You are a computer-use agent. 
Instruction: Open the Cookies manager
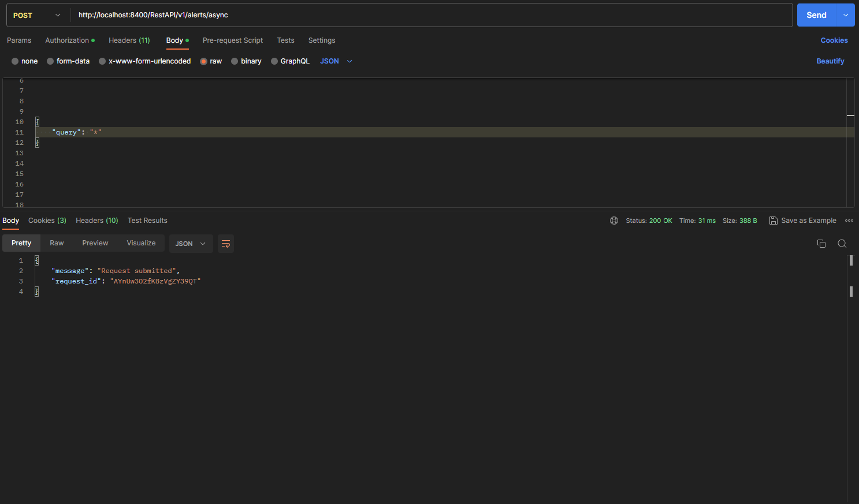click(x=834, y=40)
